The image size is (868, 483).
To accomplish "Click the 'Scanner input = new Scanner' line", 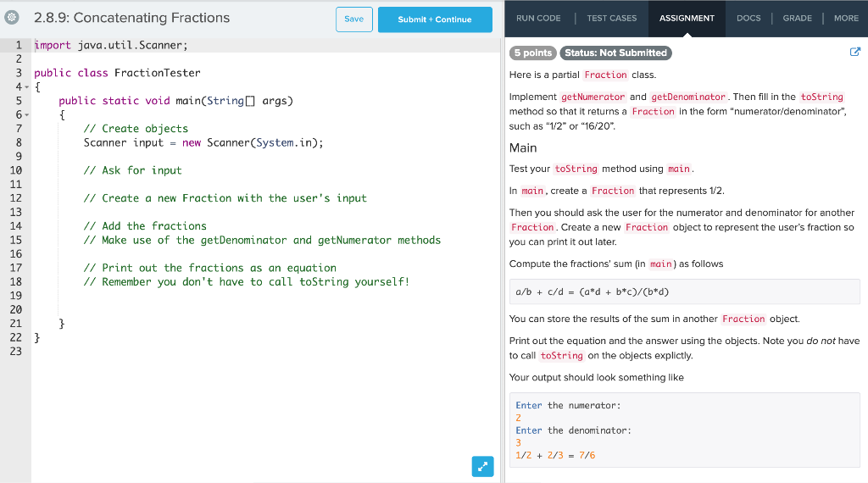I will tap(203, 142).
